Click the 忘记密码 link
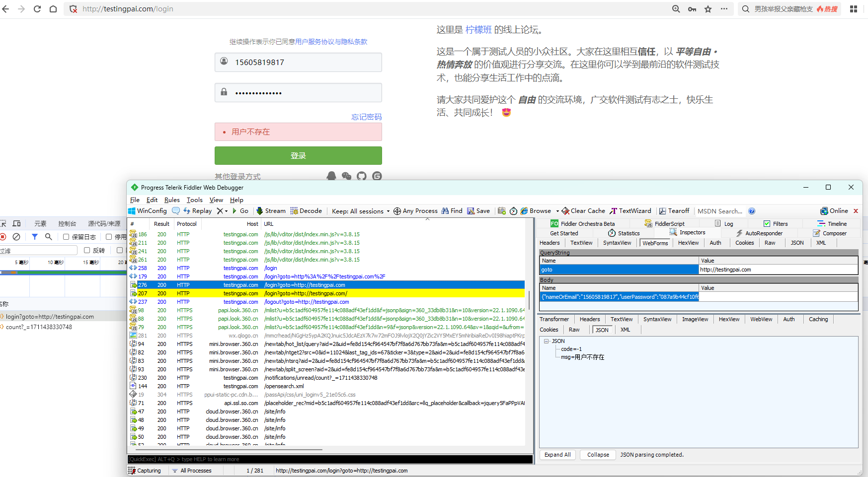This screenshot has width=868, height=477. (x=367, y=117)
